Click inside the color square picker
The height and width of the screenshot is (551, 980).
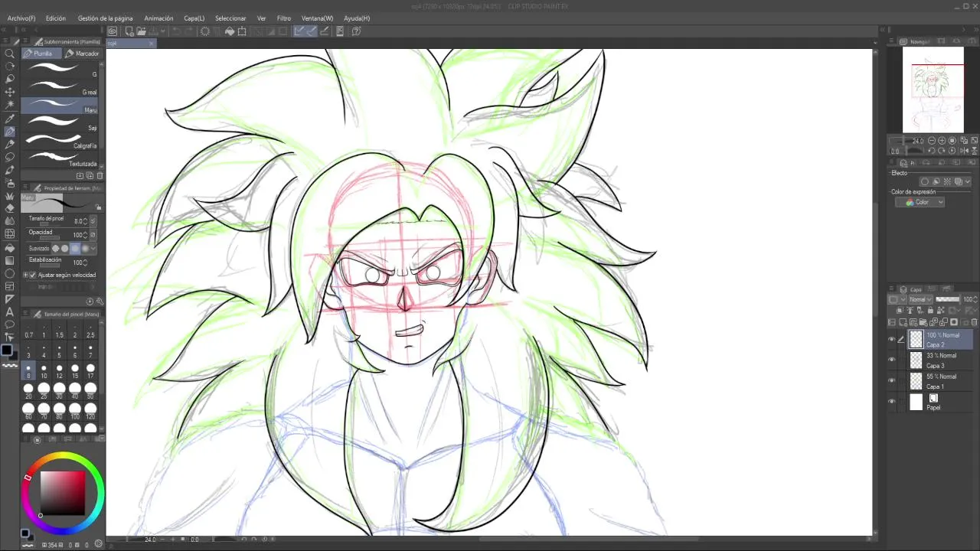[x=63, y=493]
